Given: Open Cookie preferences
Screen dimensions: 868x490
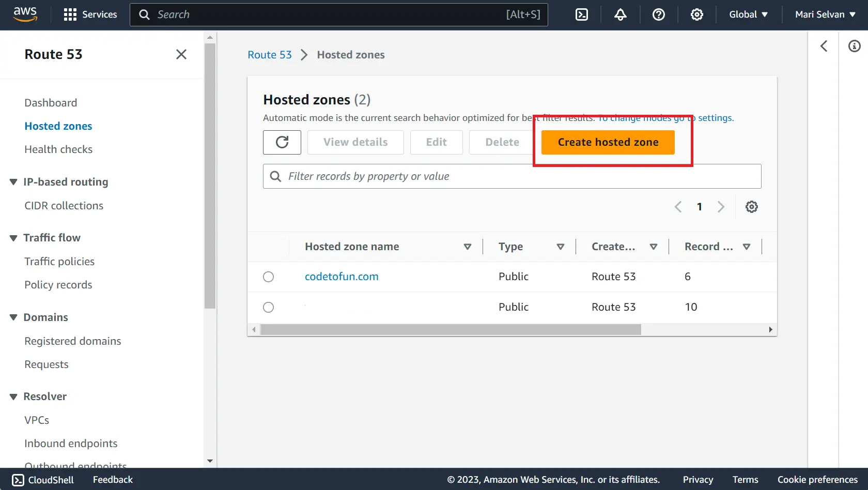Looking at the screenshot, I should pos(817,480).
